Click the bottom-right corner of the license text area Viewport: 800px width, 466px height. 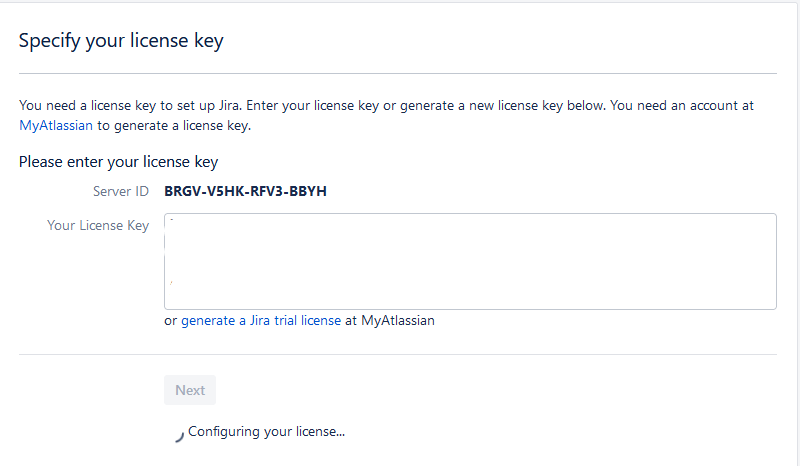(774, 306)
